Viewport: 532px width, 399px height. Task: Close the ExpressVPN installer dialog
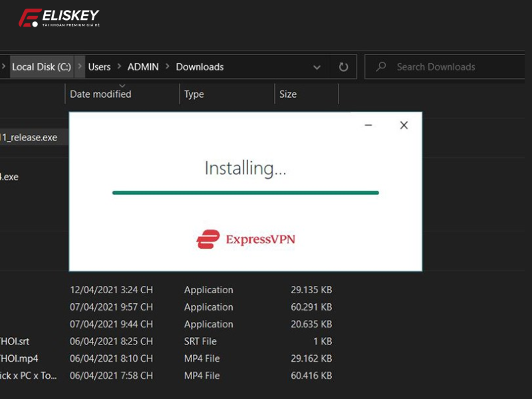pos(404,125)
